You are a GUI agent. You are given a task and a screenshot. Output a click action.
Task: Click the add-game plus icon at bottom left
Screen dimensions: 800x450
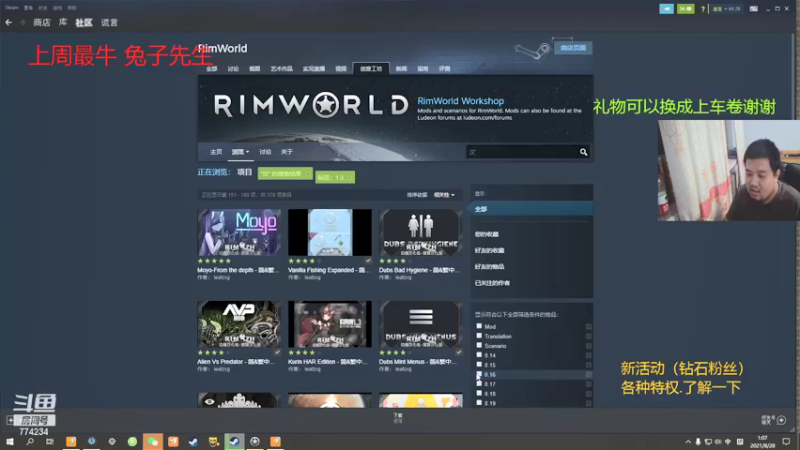(10, 420)
